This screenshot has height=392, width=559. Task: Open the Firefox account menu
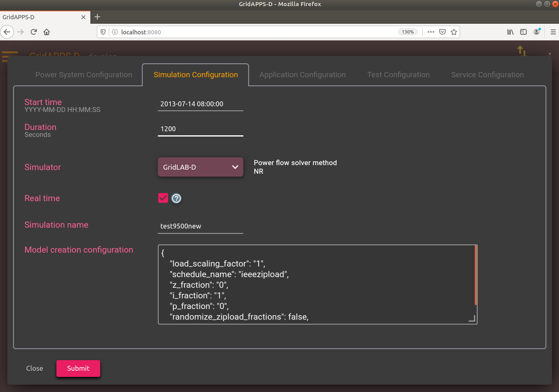(536, 32)
